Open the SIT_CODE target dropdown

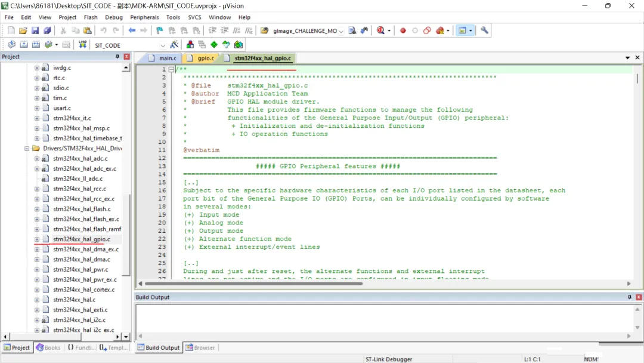[163, 45]
